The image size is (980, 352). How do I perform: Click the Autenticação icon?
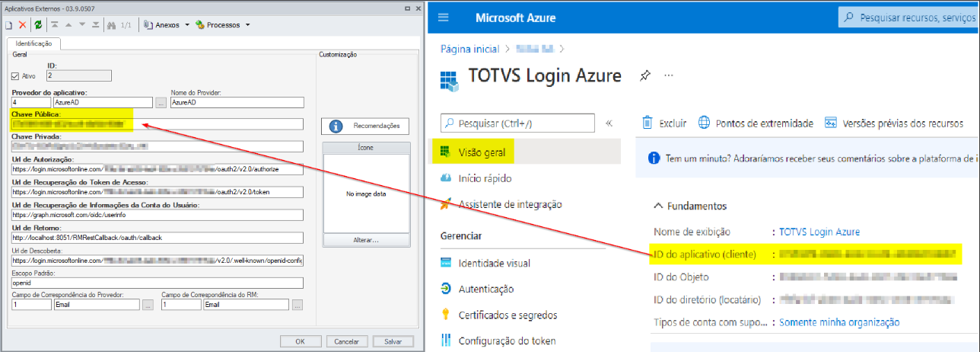click(x=447, y=289)
